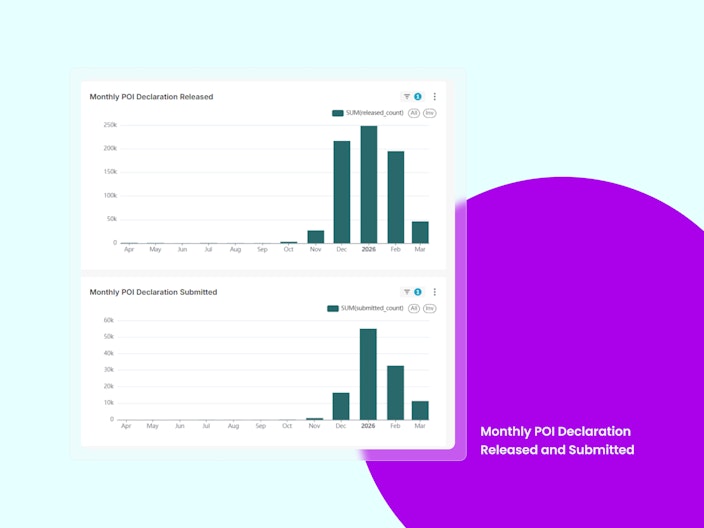The height and width of the screenshot is (528, 704).
Task: Click the Apr label on Released chart axis
Action: click(129, 249)
